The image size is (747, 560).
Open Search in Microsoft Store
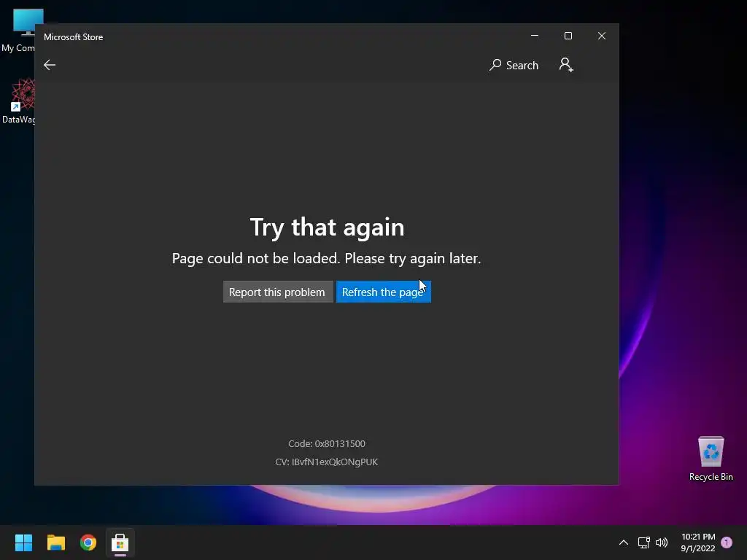tap(514, 65)
